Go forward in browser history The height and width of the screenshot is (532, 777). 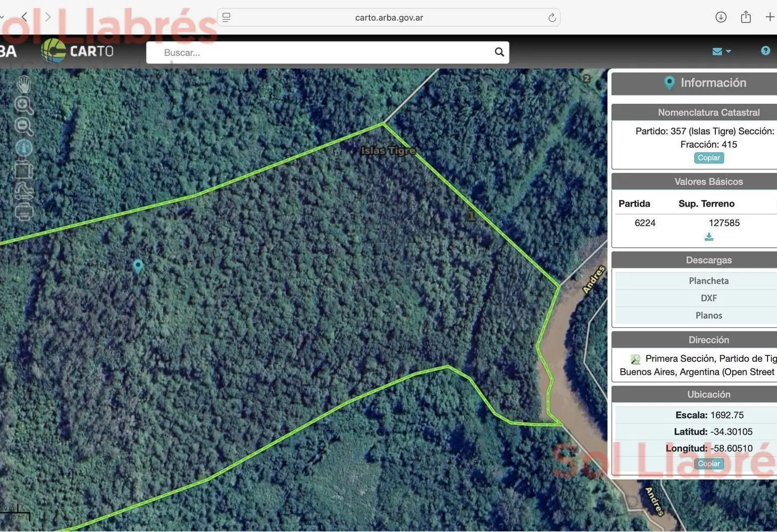click(48, 17)
